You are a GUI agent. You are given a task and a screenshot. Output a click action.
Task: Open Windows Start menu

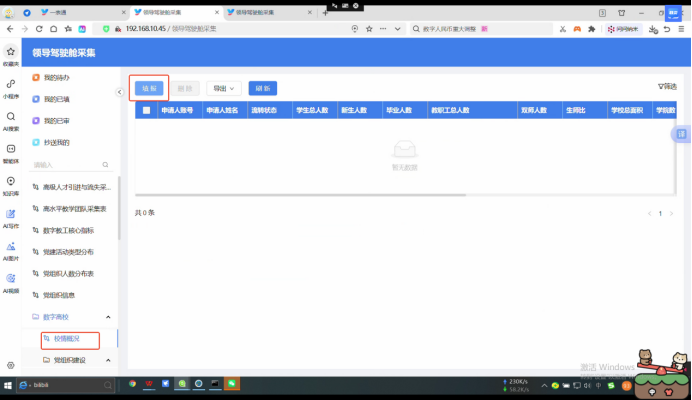point(8,385)
